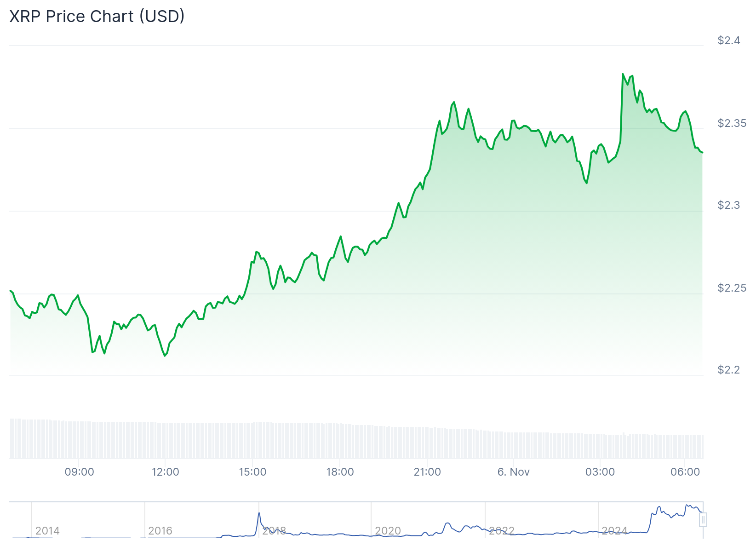756x552 pixels.
Task: Click the $2.4 price axis label
Action: (x=729, y=40)
